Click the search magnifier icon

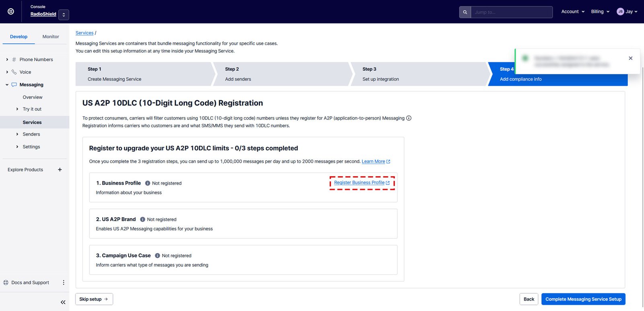pos(465,12)
